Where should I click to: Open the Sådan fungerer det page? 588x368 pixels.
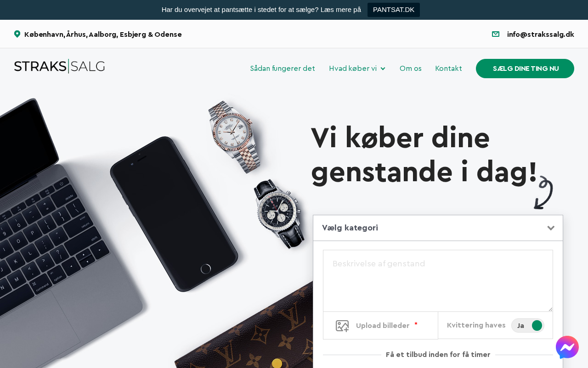point(283,69)
